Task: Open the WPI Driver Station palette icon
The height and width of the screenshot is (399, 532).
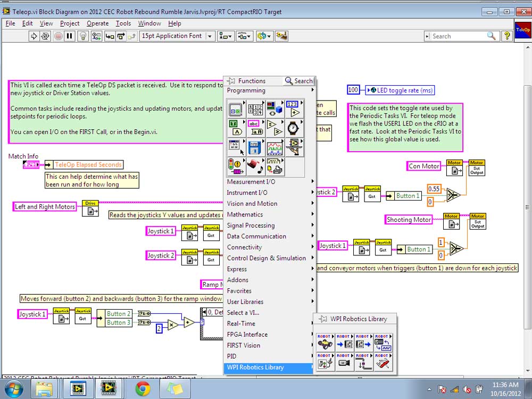Action: pyautogui.click(x=326, y=362)
